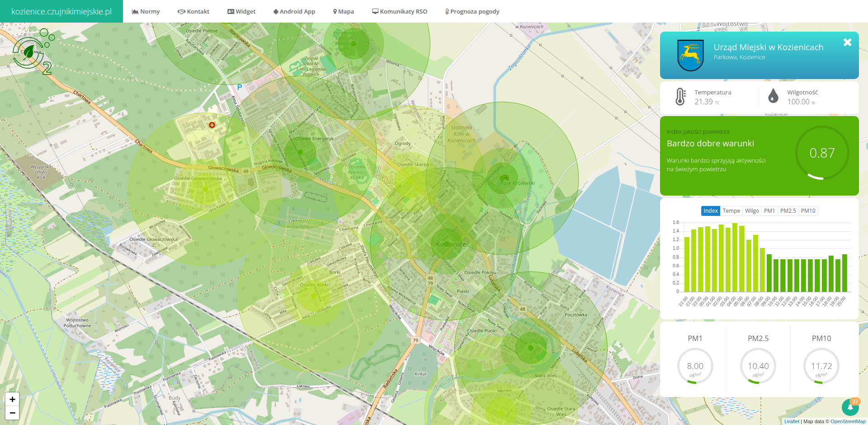Image resolution: width=868 pixels, height=425 pixels.
Task: Open the kozienice.czujnikimiejskie.pl home link
Action: (61, 11)
